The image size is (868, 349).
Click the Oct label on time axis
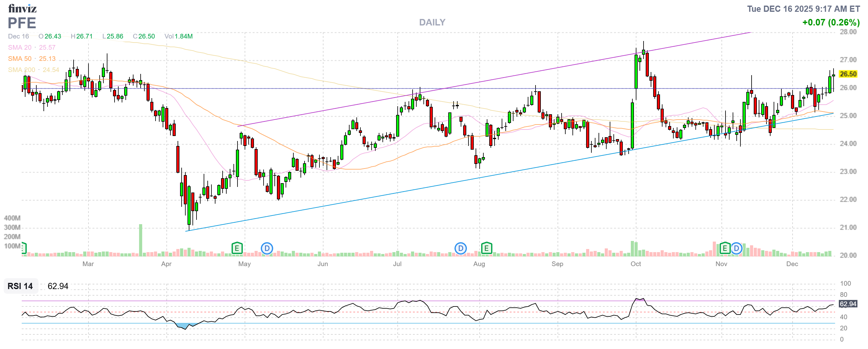pyautogui.click(x=635, y=264)
